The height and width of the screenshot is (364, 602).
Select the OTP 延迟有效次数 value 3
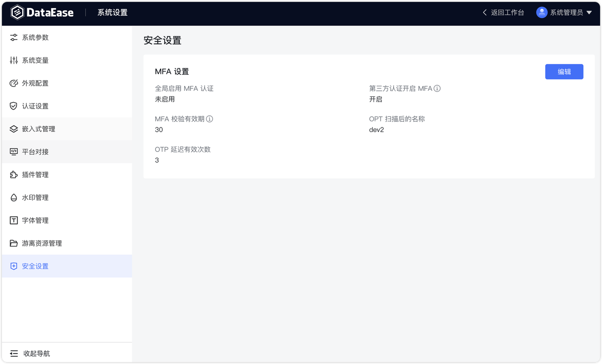[x=157, y=160]
